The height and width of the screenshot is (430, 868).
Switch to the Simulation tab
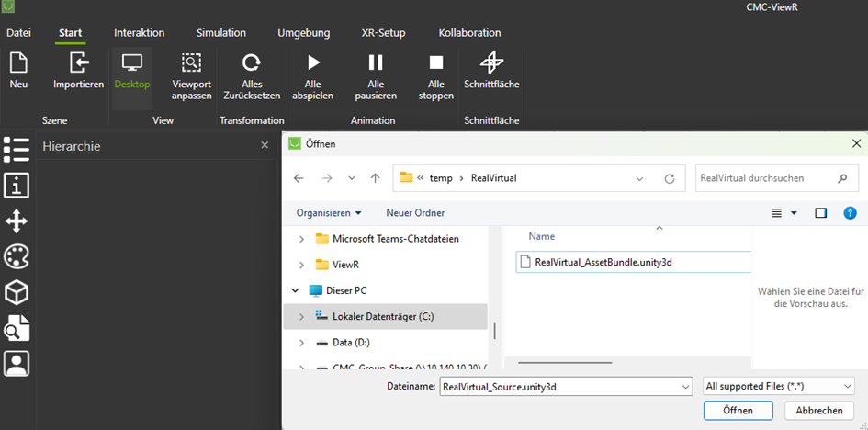tap(220, 33)
